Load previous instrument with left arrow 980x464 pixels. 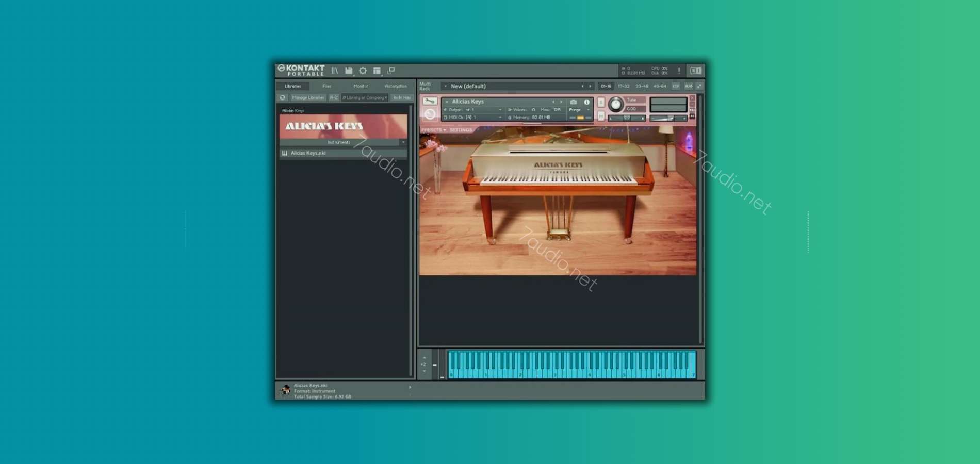553,102
